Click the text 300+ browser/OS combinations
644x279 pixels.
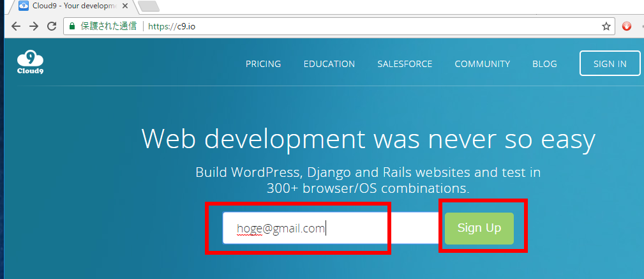(x=368, y=188)
